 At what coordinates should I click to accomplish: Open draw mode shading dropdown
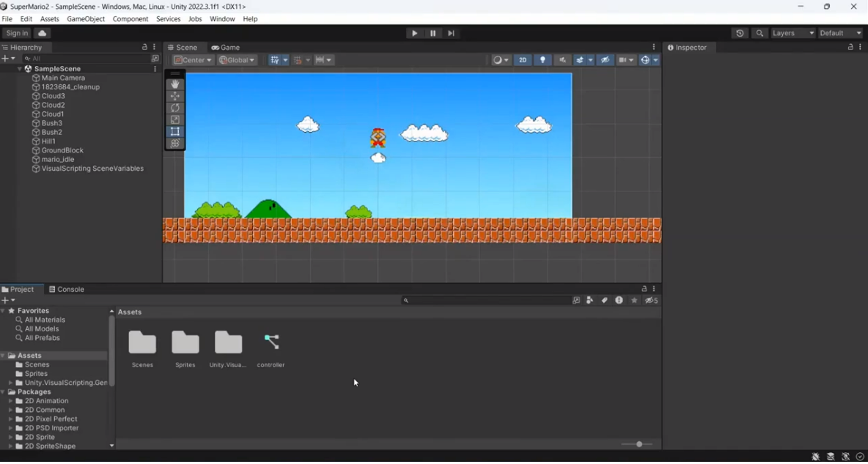click(x=501, y=60)
